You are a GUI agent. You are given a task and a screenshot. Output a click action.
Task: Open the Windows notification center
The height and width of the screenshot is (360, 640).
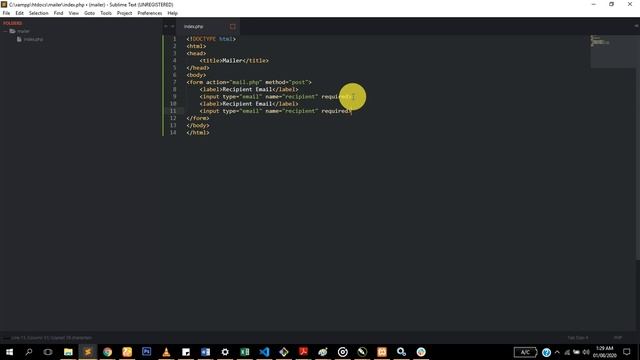click(x=627, y=352)
